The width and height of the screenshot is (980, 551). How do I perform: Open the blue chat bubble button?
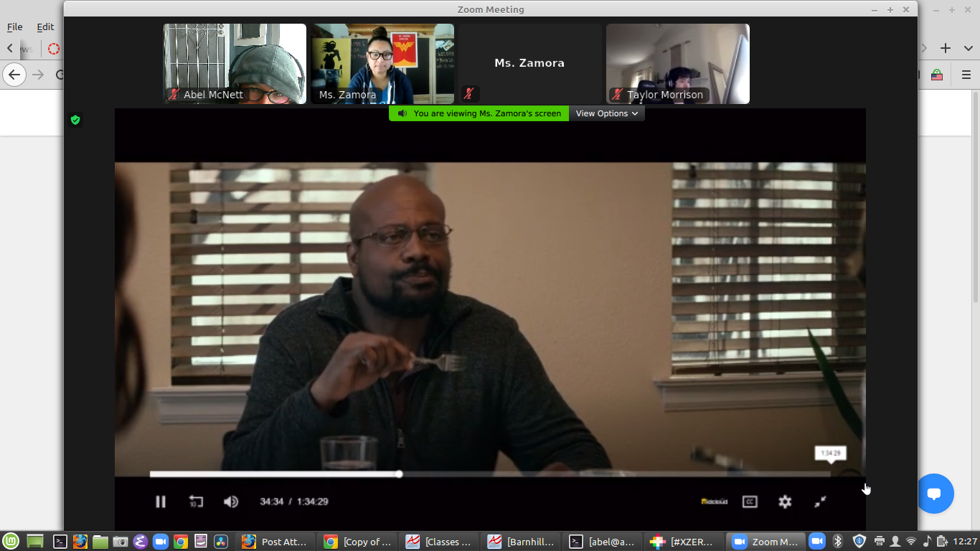tap(934, 494)
